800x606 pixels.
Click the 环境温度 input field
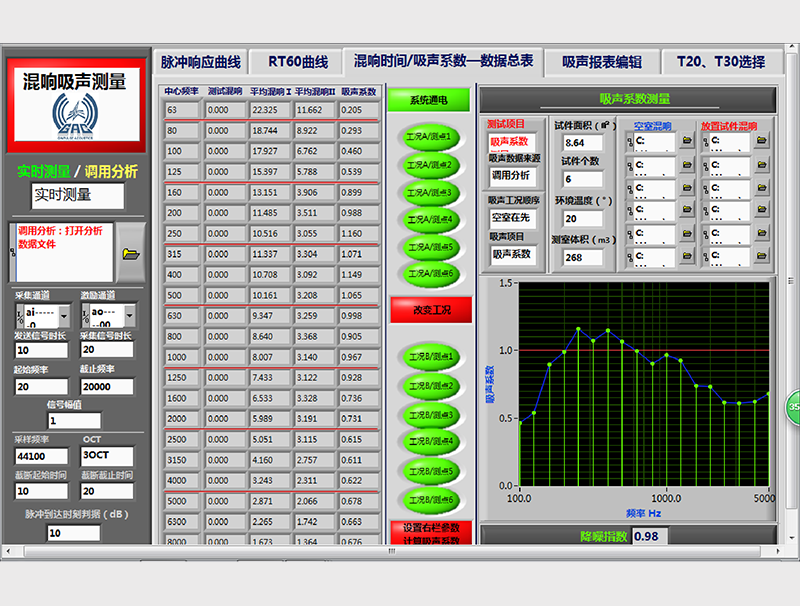[583, 219]
